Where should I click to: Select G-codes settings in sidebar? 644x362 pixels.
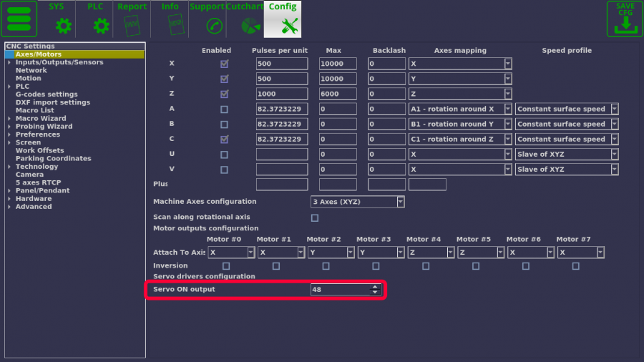pyautogui.click(x=47, y=94)
